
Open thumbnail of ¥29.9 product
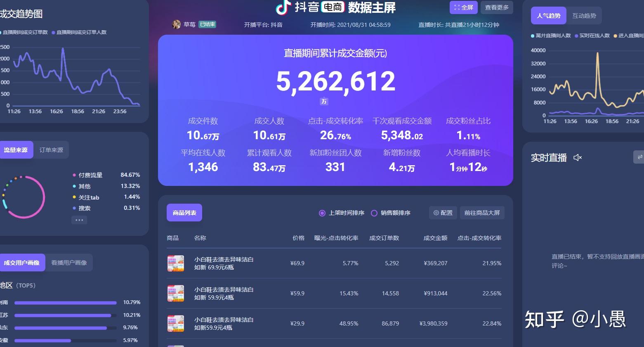pyautogui.click(x=176, y=323)
